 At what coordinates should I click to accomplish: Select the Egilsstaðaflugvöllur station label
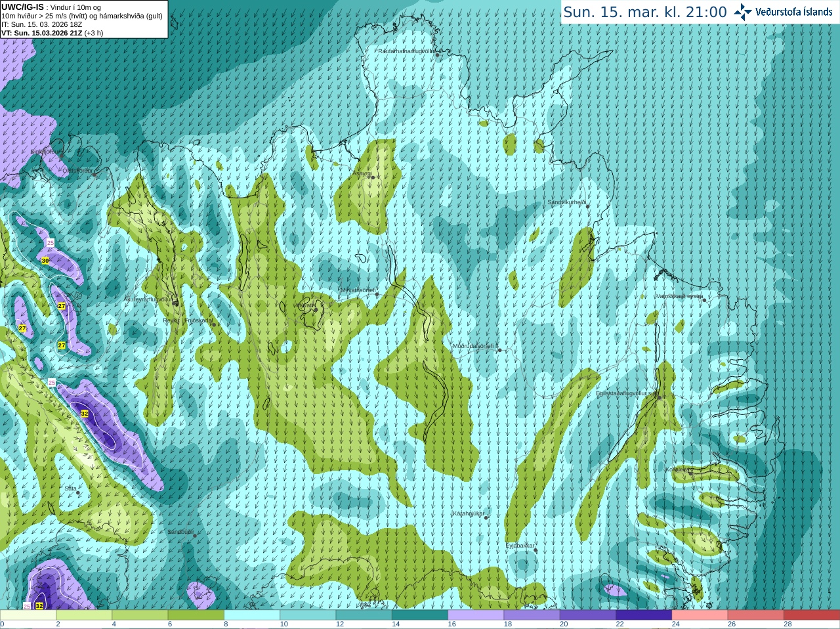point(626,393)
